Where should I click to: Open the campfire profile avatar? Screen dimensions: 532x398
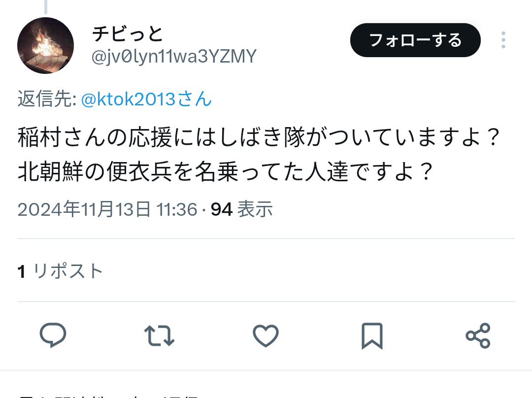45,45
